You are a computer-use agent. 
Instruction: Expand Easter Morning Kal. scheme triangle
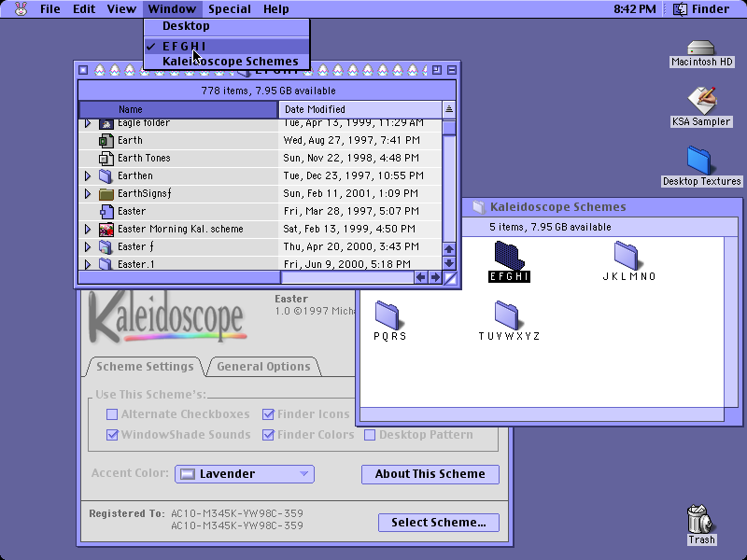pos(88,229)
